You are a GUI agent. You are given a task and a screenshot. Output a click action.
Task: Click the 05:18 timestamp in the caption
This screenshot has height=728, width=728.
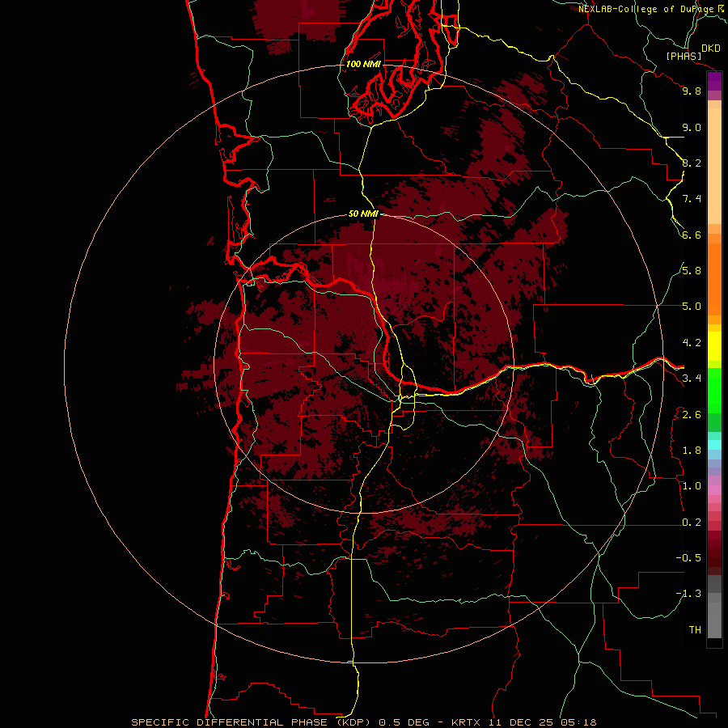click(x=578, y=722)
